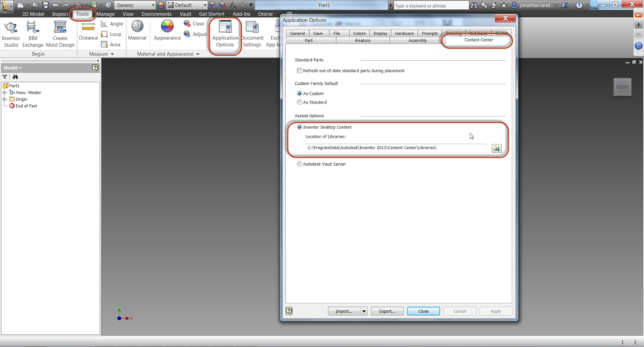644x347 pixels.
Task: Click Save icon in quick access toolbar
Action: [45, 5]
